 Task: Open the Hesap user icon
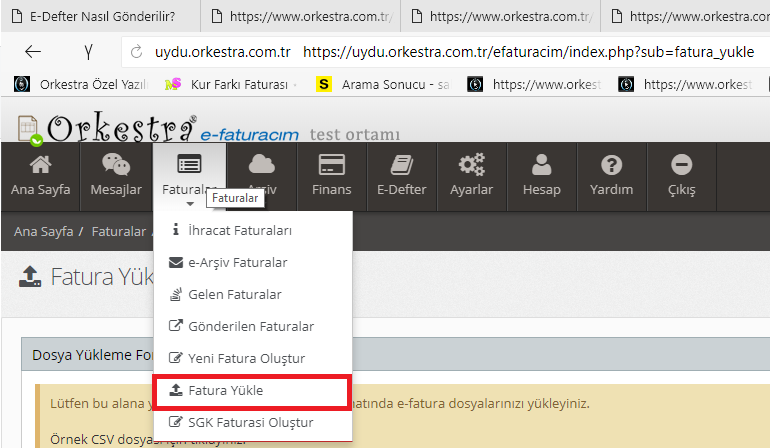pyautogui.click(x=542, y=165)
